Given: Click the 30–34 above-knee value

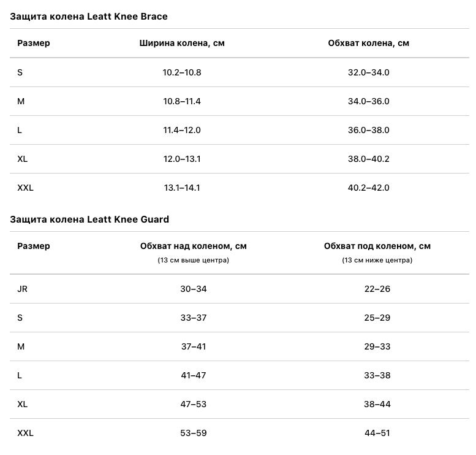Looking at the screenshot, I should 193,289.
